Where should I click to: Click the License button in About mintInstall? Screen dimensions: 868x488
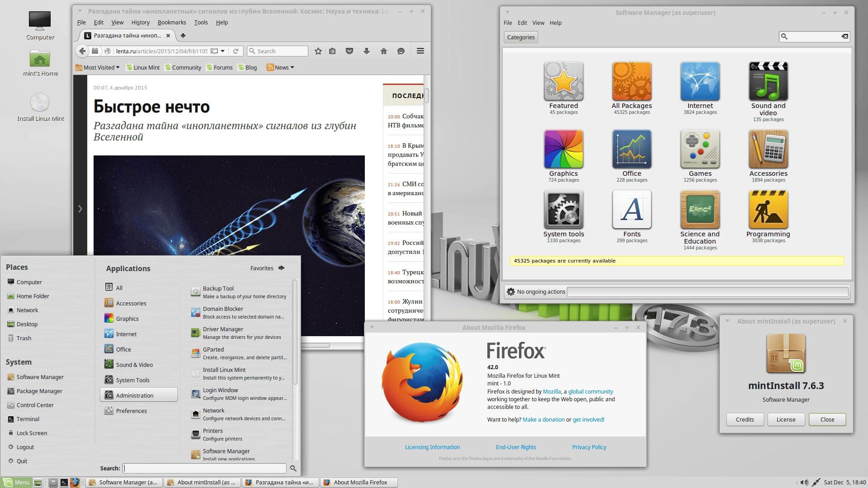point(786,419)
